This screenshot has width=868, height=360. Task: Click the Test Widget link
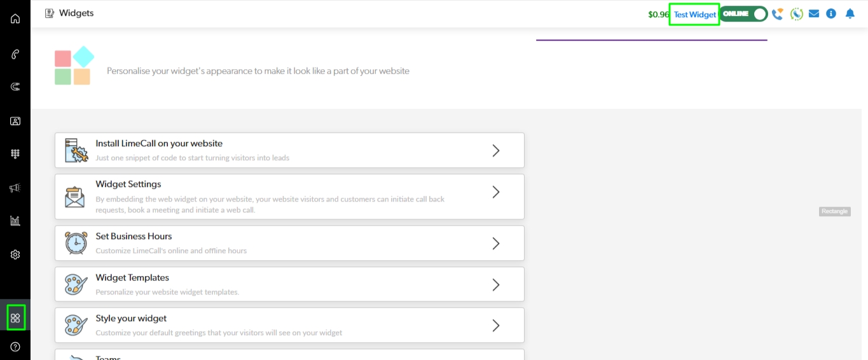[x=694, y=14]
